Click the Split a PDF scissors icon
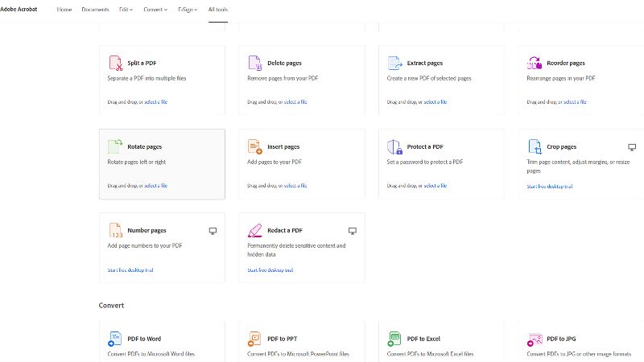Image resolution: width=644 pixels, height=362 pixels. (115, 64)
